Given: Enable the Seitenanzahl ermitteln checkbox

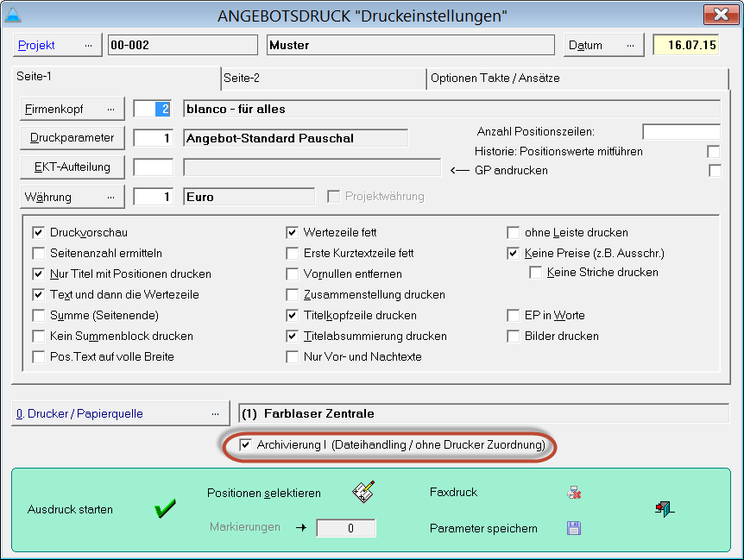Looking at the screenshot, I should [x=38, y=254].
